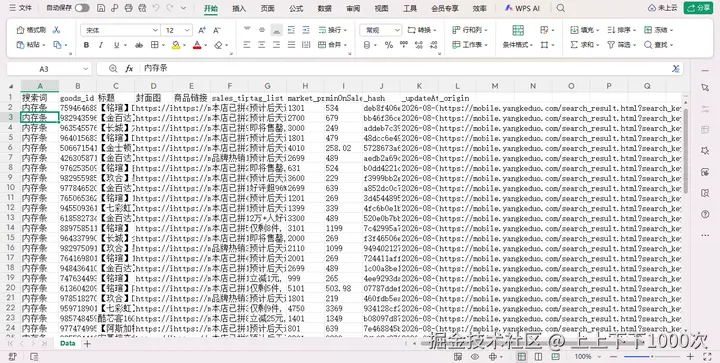The width and height of the screenshot is (720, 363).
Task: Select column header K
Action: [419, 86]
